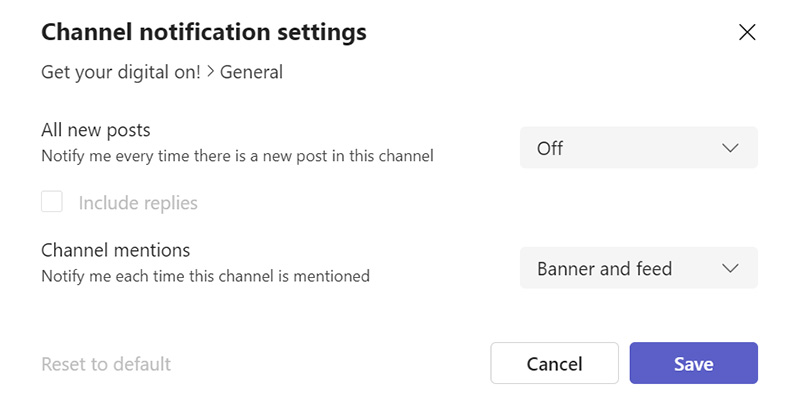Click the Banner and feed selection text
Viewport: 800px width, 400px height.
pyautogui.click(x=604, y=269)
